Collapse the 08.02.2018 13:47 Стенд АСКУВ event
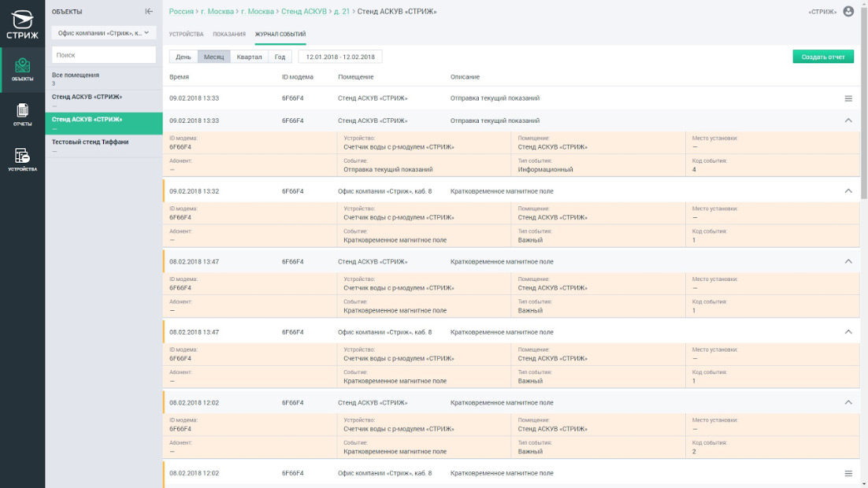The height and width of the screenshot is (488, 868). 848,261
